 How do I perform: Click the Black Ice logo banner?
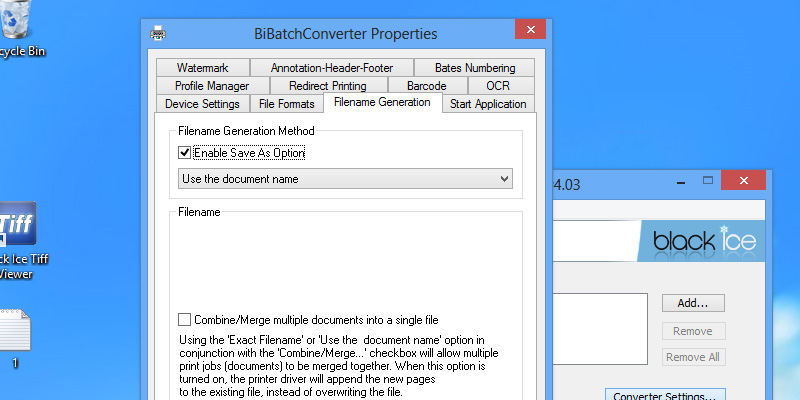699,242
